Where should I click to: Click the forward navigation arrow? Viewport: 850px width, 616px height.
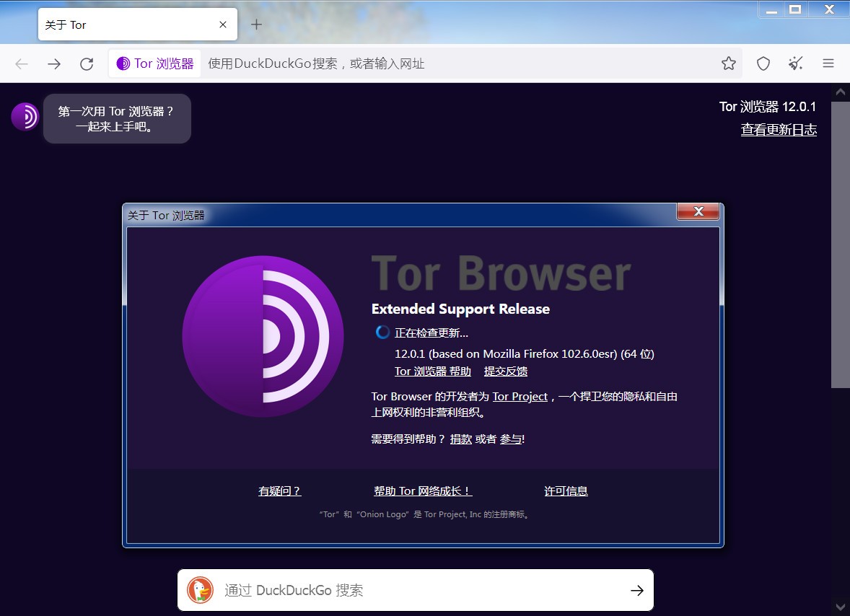(x=54, y=64)
